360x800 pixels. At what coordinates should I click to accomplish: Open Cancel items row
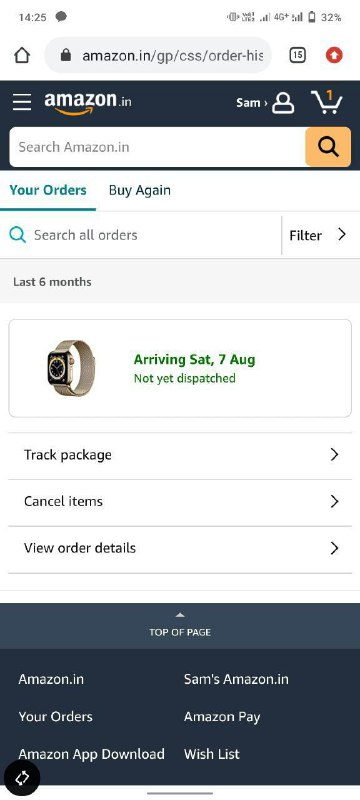[180, 502]
